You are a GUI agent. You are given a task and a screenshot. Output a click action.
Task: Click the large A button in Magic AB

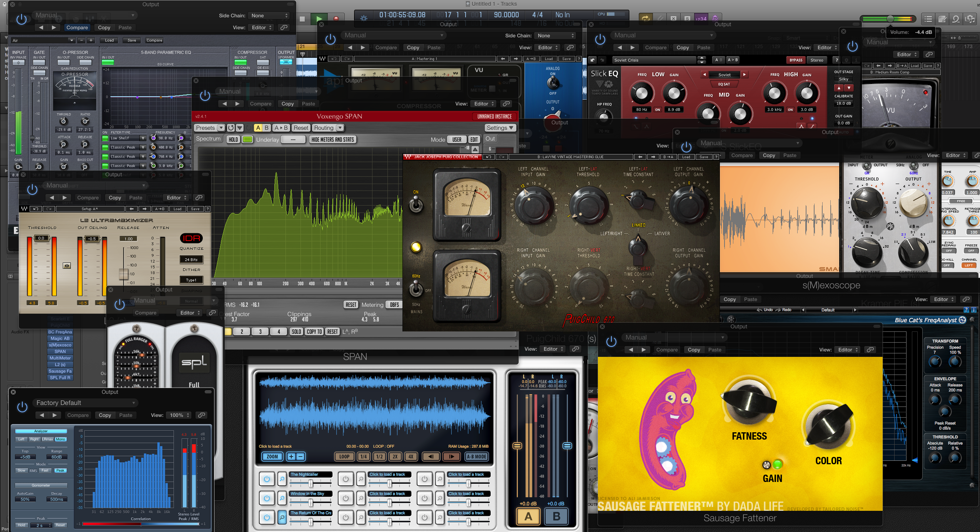point(528,516)
